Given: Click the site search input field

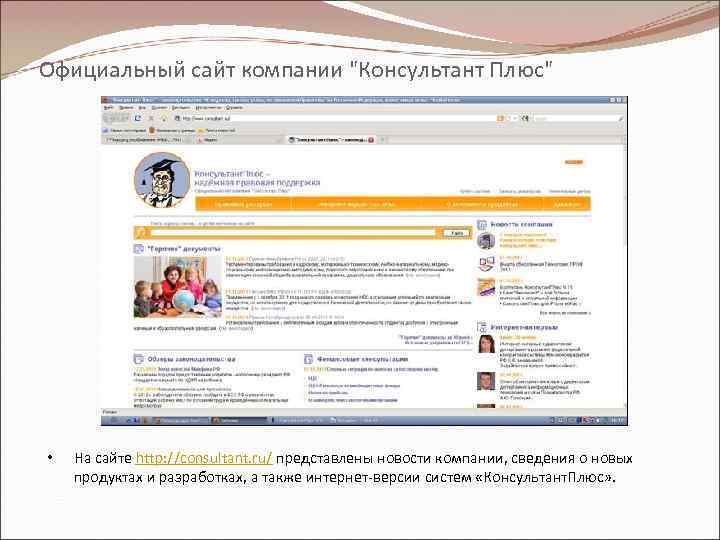Looking at the screenshot, I should (292, 233).
